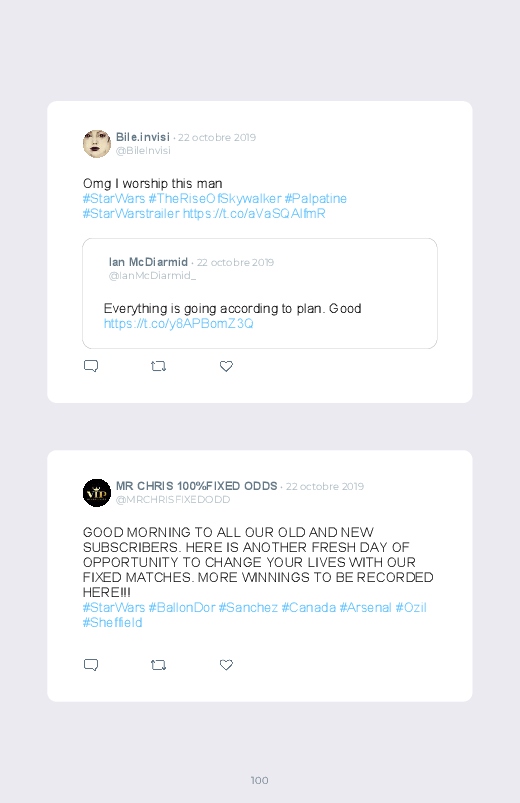Retweet the Bile.invisi tweet
The width and height of the screenshot is (520, 803).
pyautogui.click(x=158, y=366)
